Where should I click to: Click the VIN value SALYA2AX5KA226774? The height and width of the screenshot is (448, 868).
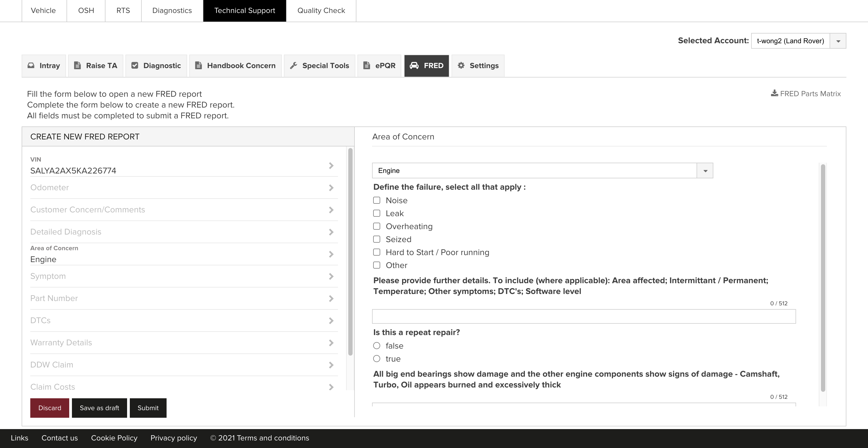click(x=73, y=171)
